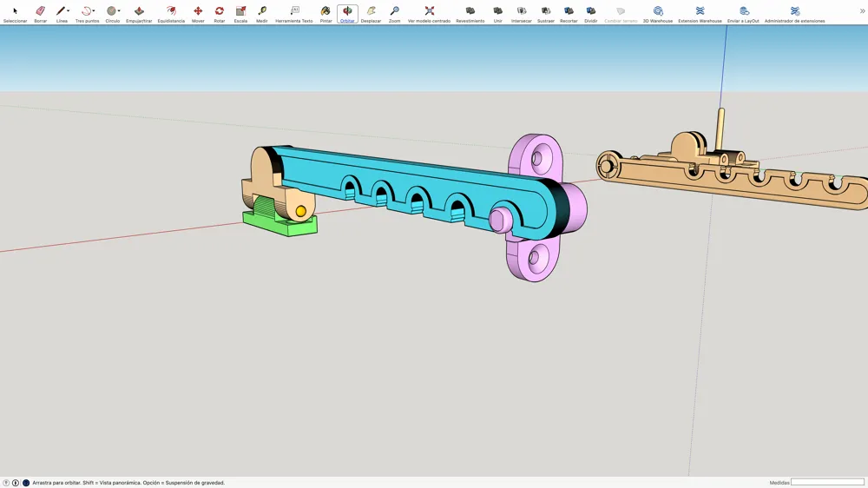Choose the Rotar tool
The width and height of the screenshot is (868, 488).
tap(220, 13)
